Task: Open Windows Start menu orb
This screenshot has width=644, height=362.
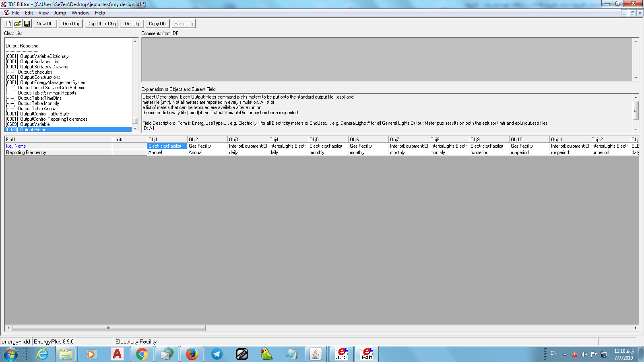Action: tap(11, 354)
